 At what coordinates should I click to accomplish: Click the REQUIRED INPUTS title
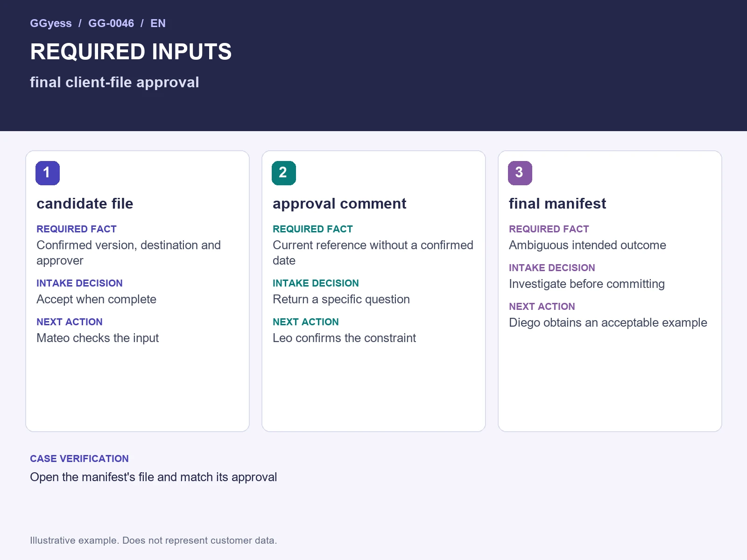131,52
